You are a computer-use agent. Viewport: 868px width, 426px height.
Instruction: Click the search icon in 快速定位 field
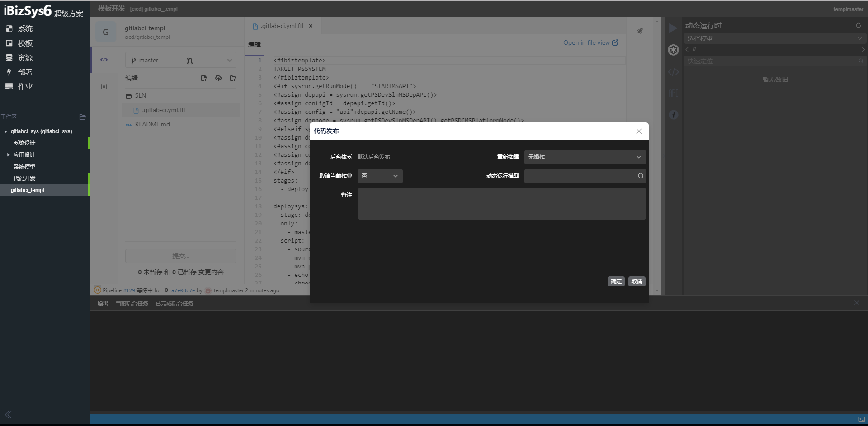pos(861,61)
